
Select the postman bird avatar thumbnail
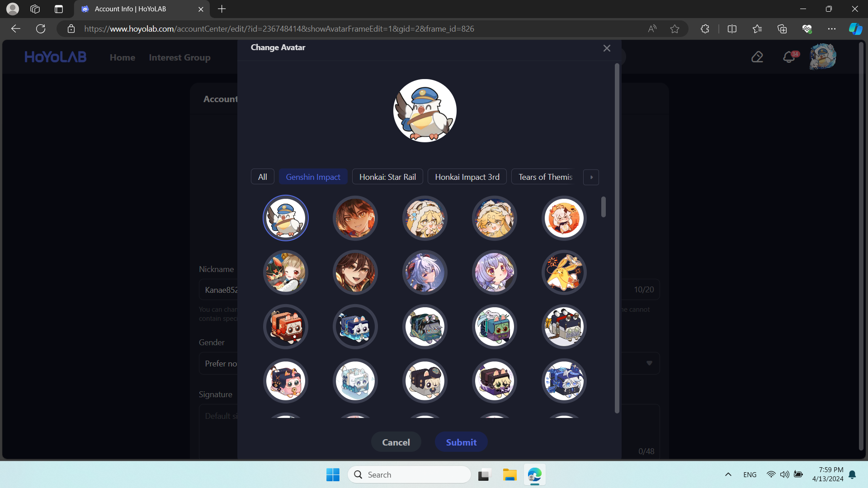(x=285, y=218)
